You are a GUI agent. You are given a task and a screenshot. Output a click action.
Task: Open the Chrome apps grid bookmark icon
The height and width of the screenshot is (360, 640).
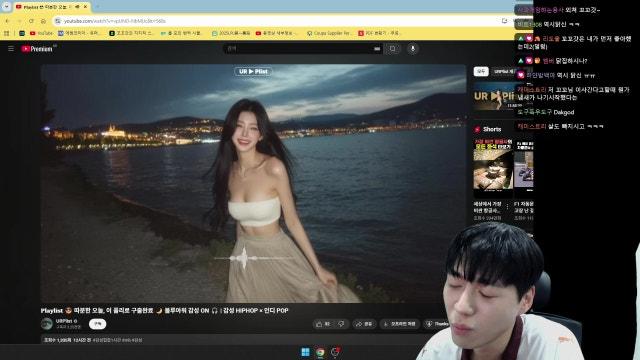coord(7,33)
